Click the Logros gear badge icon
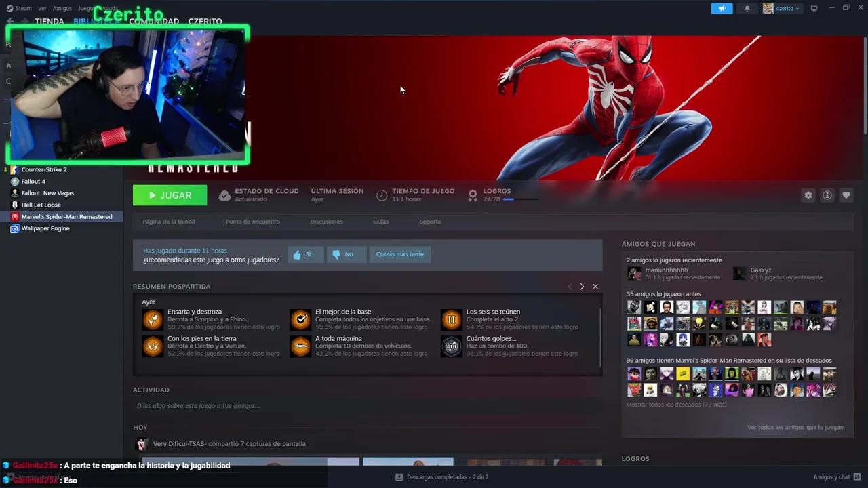This screenshot has height=488, width=868. (x=473, y=195)
